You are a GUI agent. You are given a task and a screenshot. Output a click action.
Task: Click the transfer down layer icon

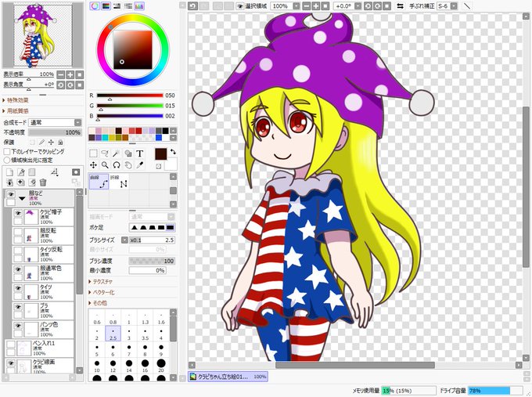(10, 182)
